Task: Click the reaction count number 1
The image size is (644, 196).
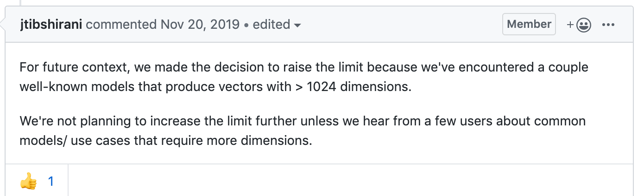Action: pos(51,181)
